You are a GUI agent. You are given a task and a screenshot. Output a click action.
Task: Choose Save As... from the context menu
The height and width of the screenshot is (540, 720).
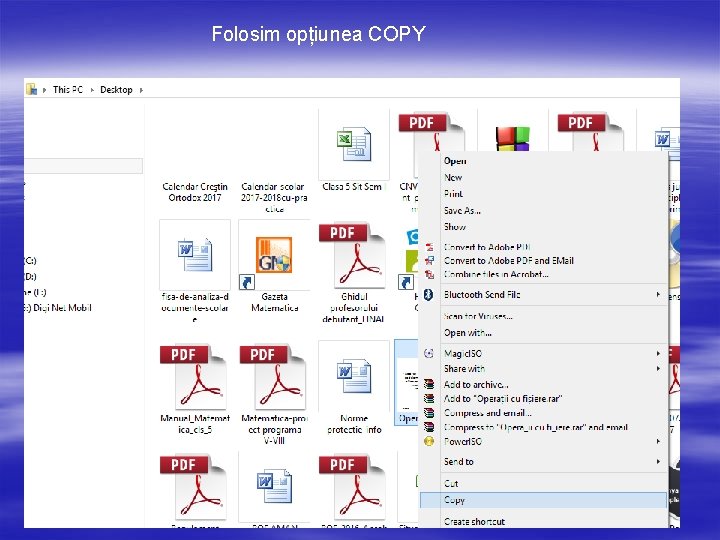462,210
